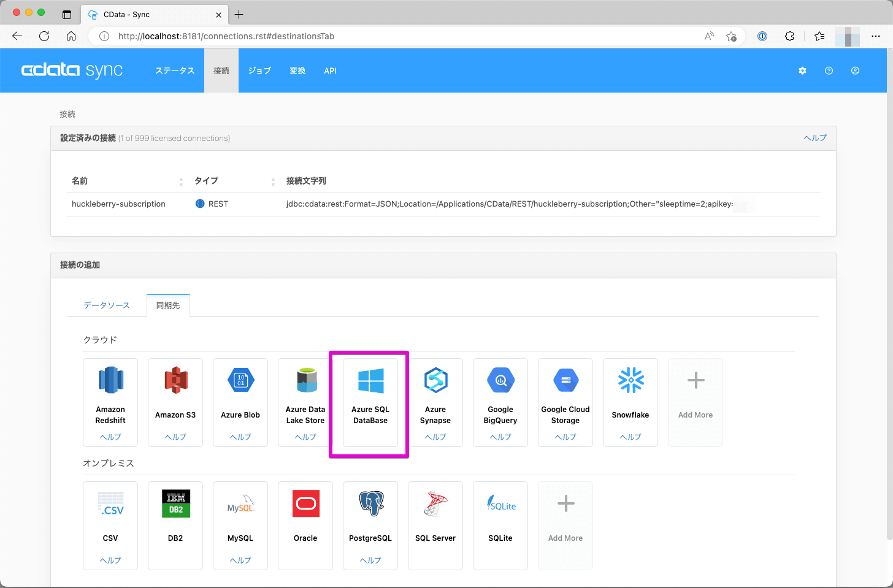Select the SQLite destination icon
Image resolution: width=893 pixels, height=588 pixels.
(x=500, y=503)
